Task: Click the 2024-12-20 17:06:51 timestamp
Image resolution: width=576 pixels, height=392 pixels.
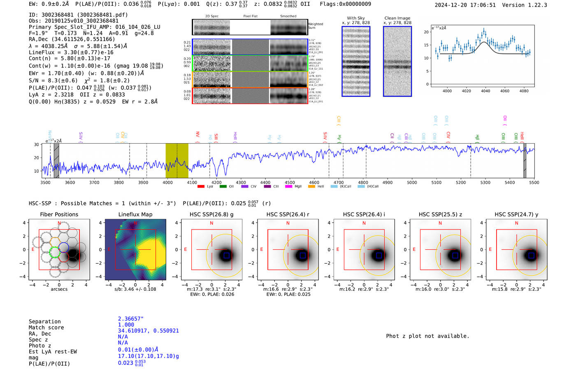Action: pos(465,5)
